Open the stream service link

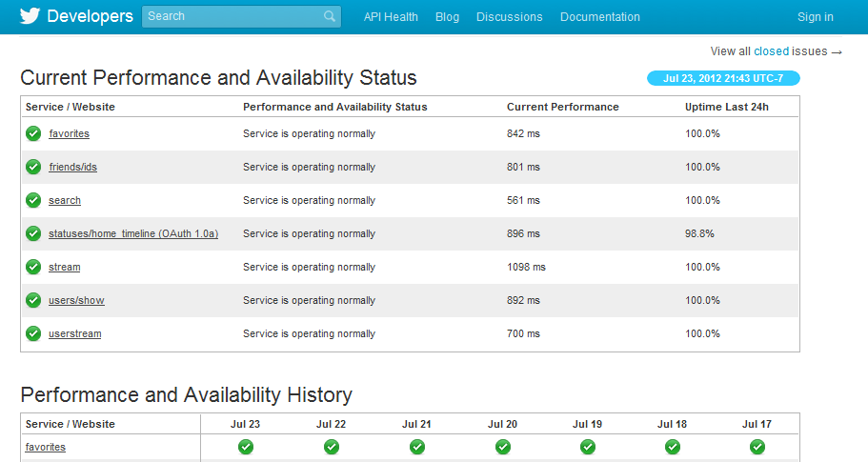pyautogui.click(x=64, y=267)
